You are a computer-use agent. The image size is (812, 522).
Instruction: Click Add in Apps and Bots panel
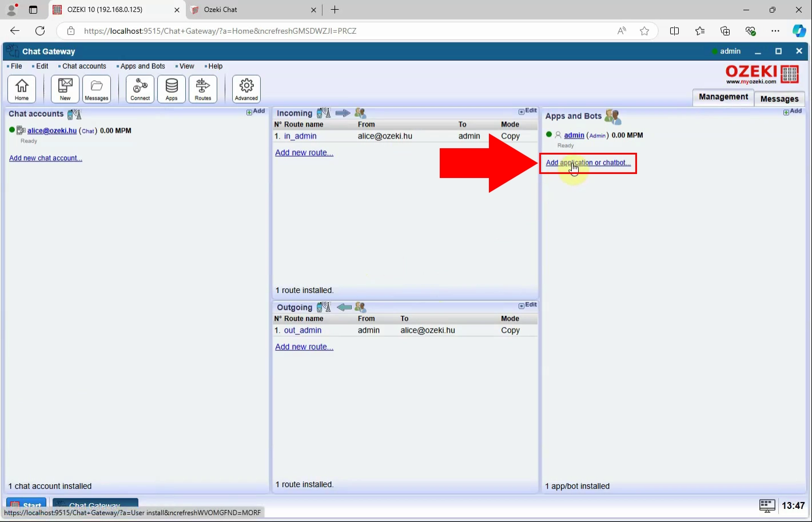(793, 112)
